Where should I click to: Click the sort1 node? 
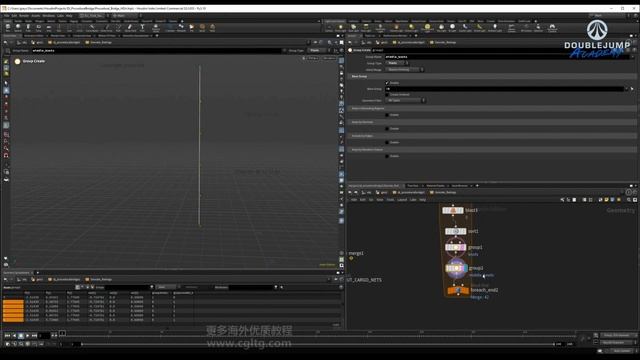(x=456, y=231)
